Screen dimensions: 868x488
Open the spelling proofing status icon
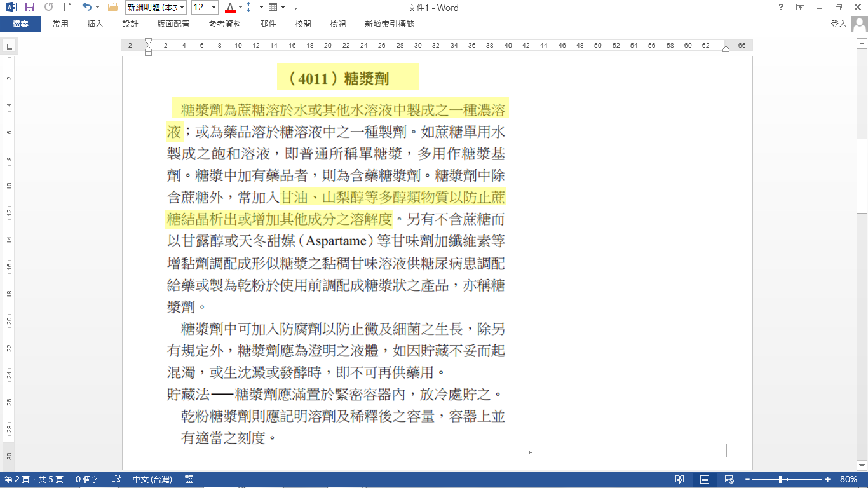(116, 479)
